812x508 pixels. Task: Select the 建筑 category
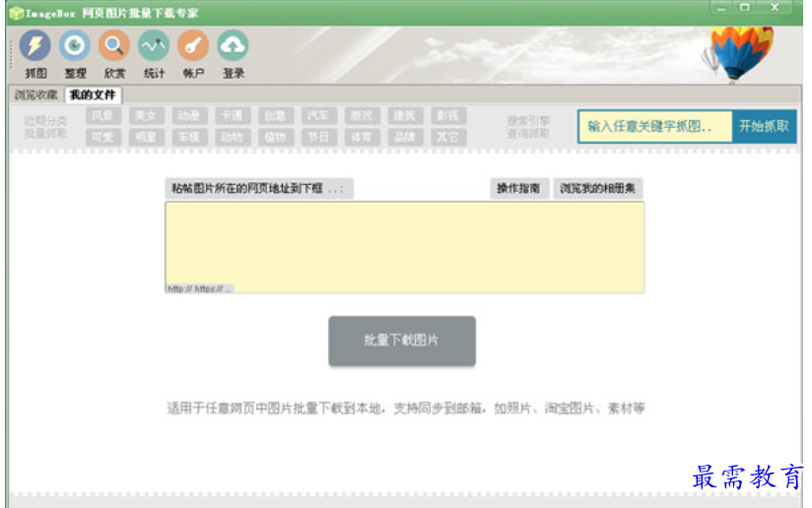(x=405, y=115)
